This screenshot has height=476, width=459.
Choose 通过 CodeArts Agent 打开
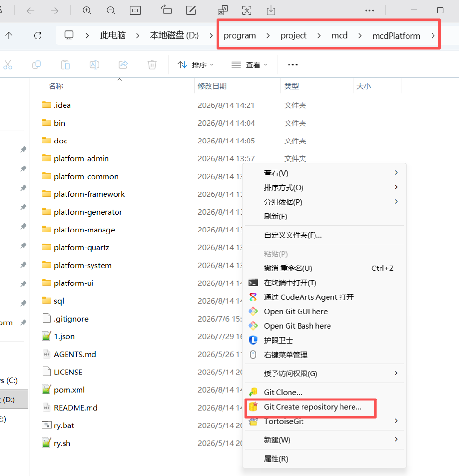[324, 297]
